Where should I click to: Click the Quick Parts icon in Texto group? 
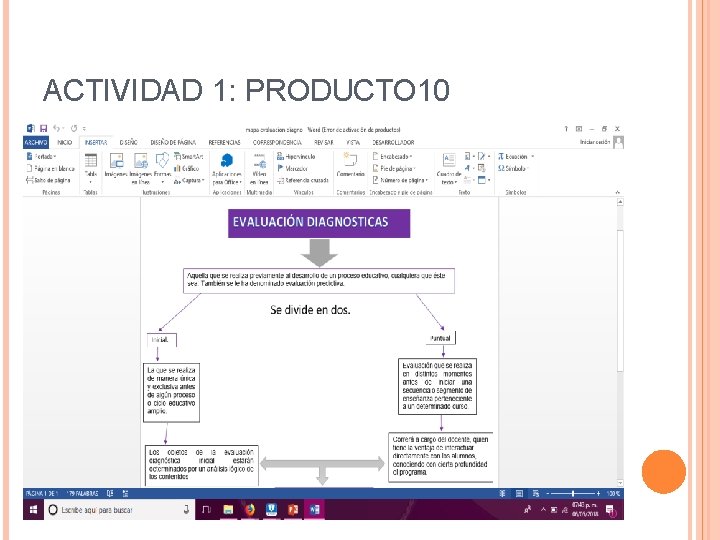point(469,156)
